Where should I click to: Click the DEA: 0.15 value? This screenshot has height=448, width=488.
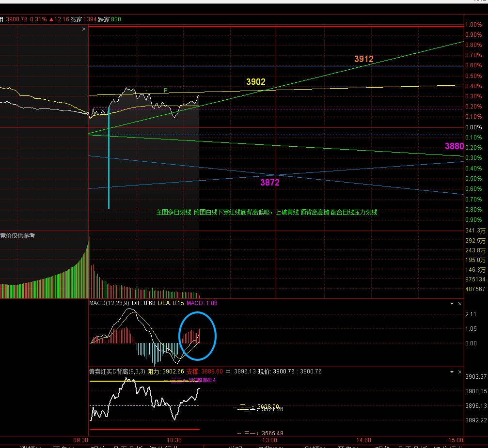pos(171,303)
